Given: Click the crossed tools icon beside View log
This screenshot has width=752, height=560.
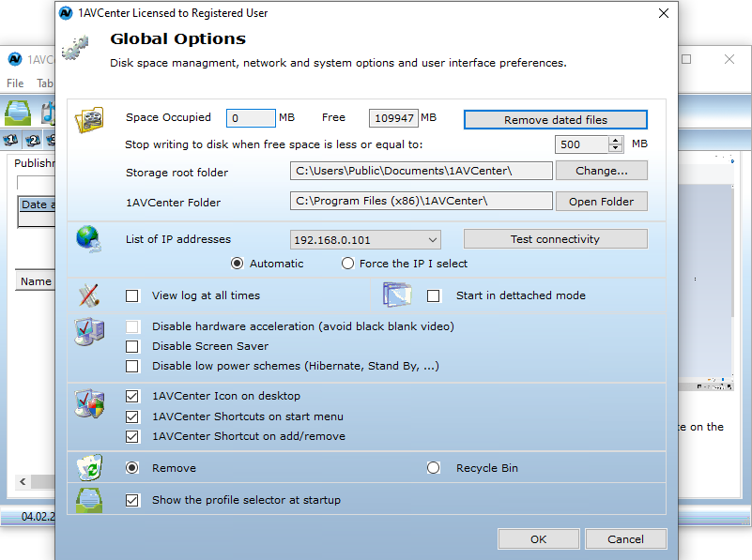Looking at the screenshot, I should pos(89,295).
